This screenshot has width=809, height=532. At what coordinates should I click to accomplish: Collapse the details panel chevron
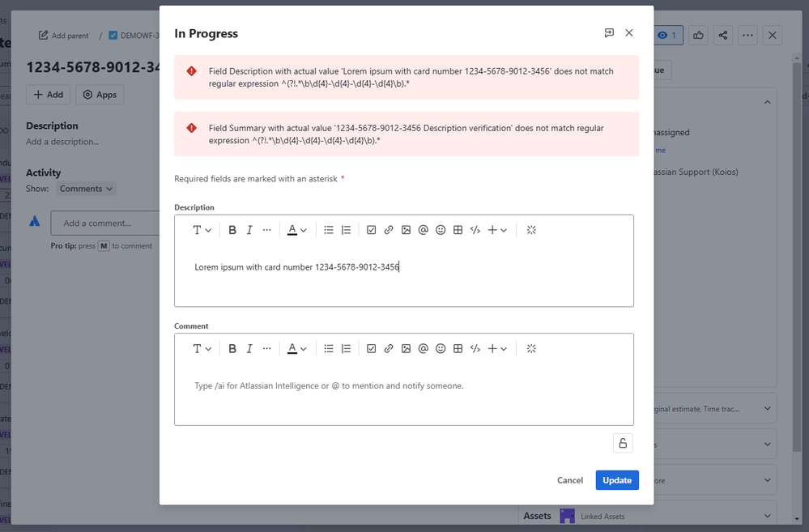[x=768, y=102]
